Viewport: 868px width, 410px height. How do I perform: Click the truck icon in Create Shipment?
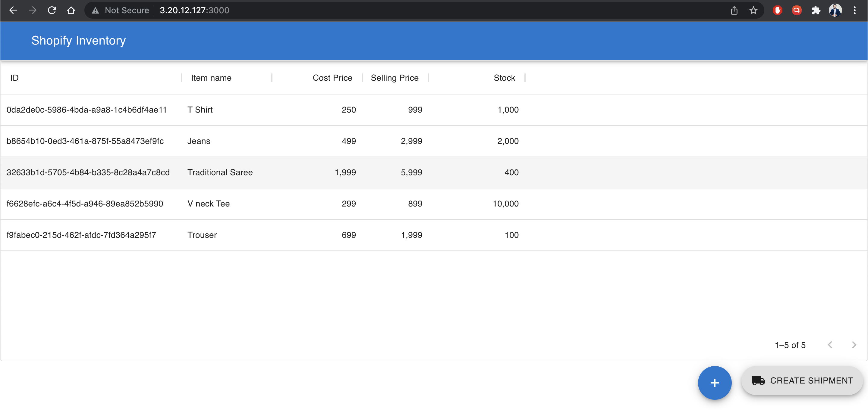click(x=758, y=380)
